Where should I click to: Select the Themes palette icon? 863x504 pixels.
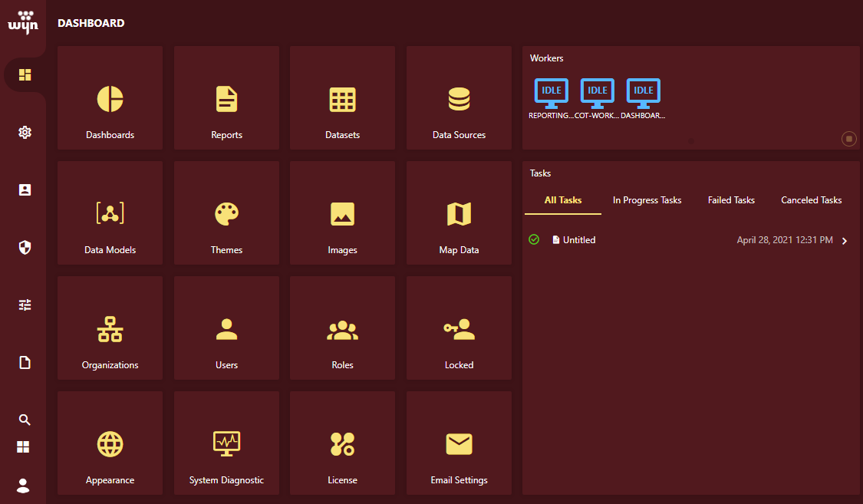click(x=226, y=212)
